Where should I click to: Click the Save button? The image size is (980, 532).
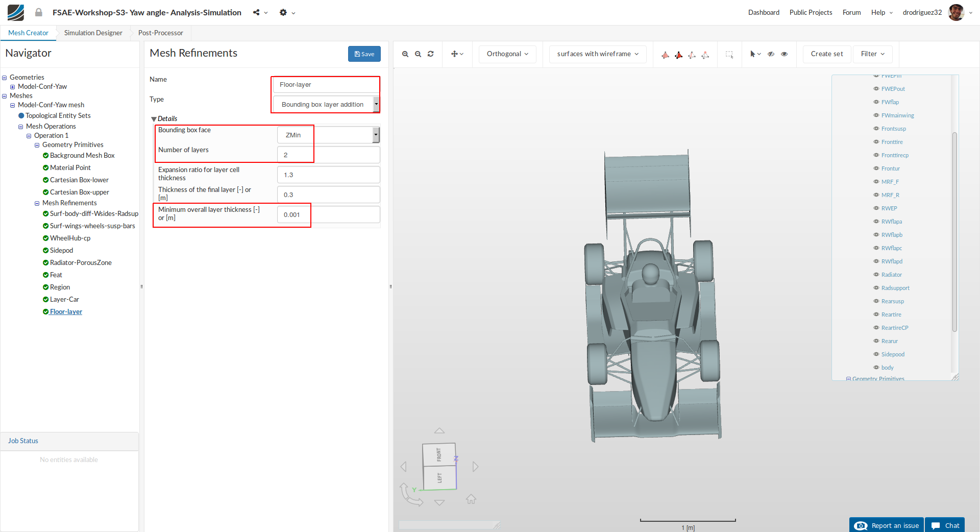click(364, 54)
